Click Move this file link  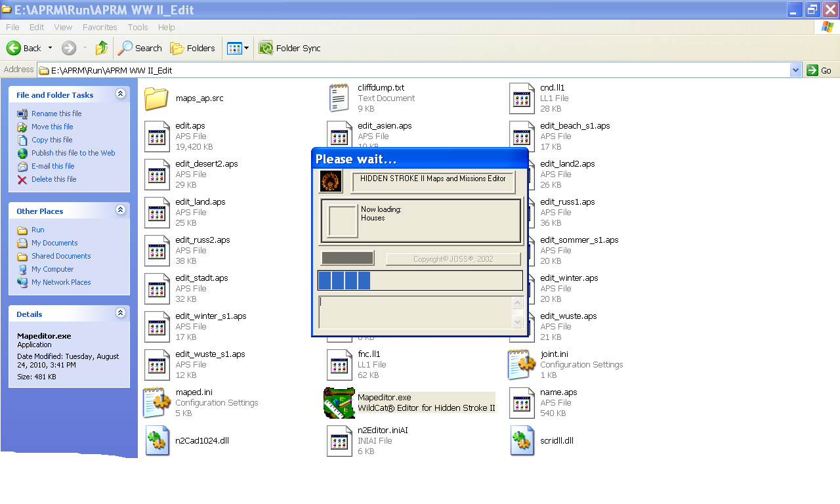[x=52, y=127]
